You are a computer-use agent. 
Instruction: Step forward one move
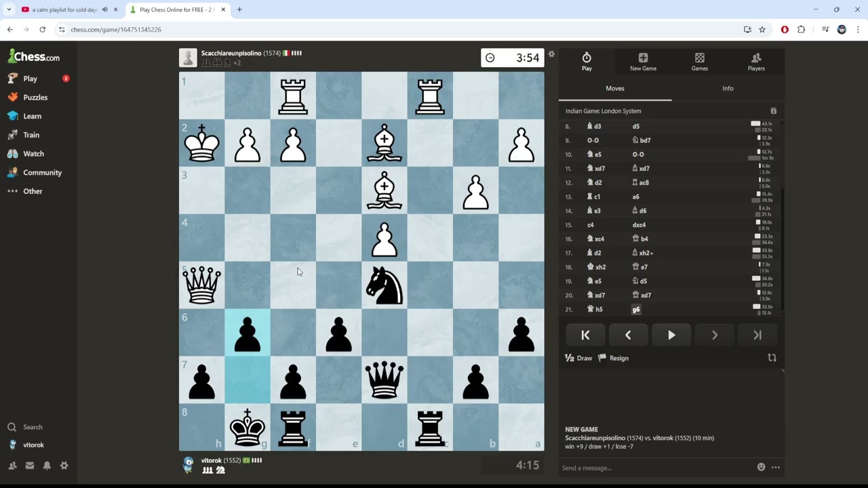[x=714, y=335]
